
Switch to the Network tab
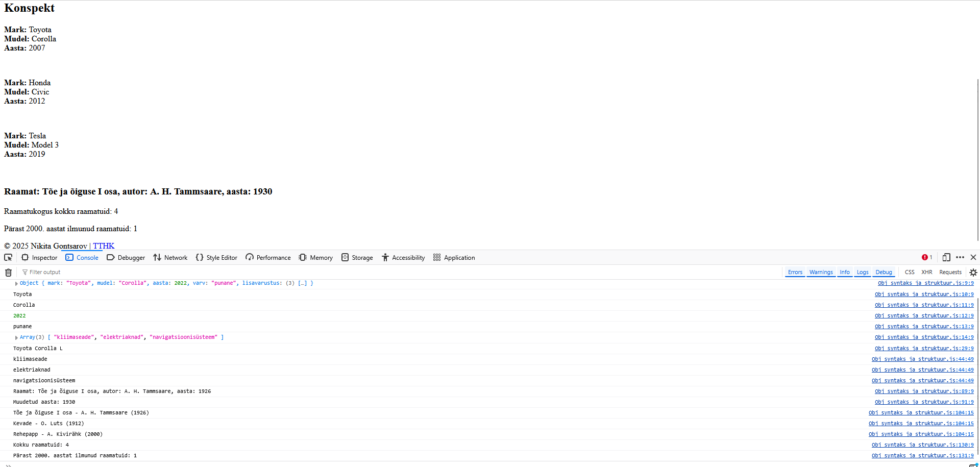(170, 258)
